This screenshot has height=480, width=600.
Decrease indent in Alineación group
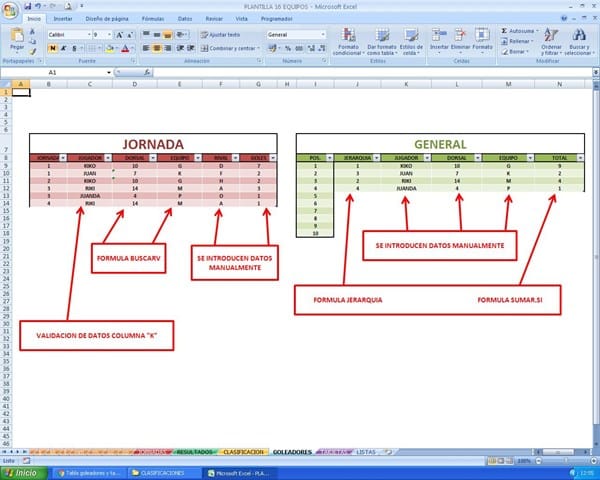[180, 48]
